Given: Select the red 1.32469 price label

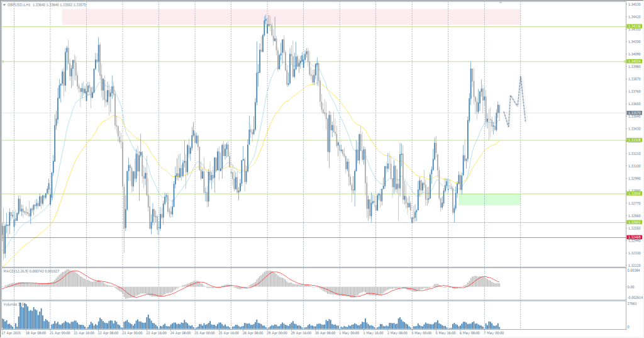Looking at the screenshot, I should [634, 238].
